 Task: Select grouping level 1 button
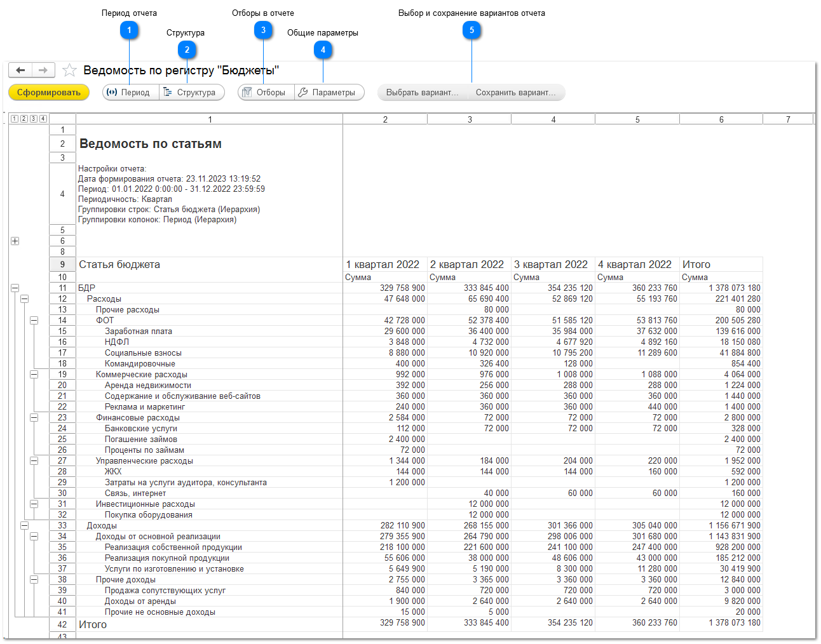click(15, 119)
